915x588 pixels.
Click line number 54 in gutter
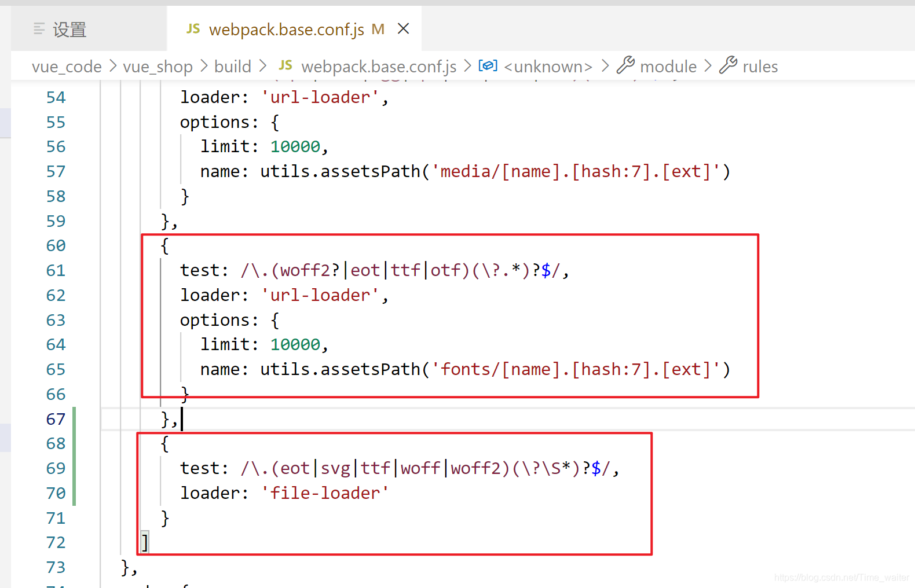[x=56, y=97]
